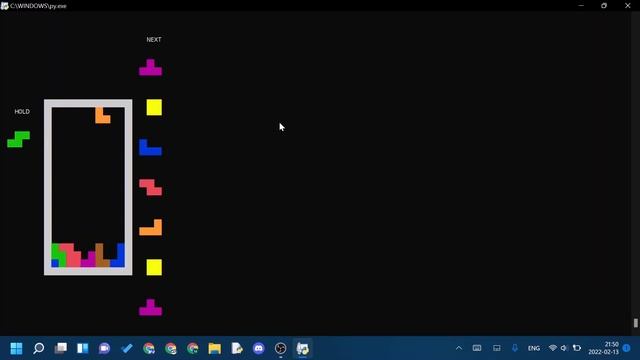Click the HOLD label

pos(22,111)
